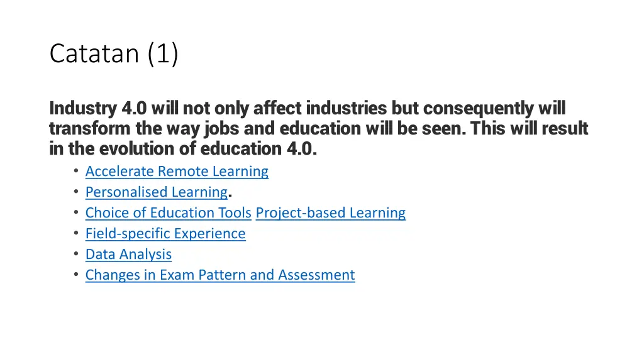Click the bullet before Choice of Education Tools

point(76,212)
